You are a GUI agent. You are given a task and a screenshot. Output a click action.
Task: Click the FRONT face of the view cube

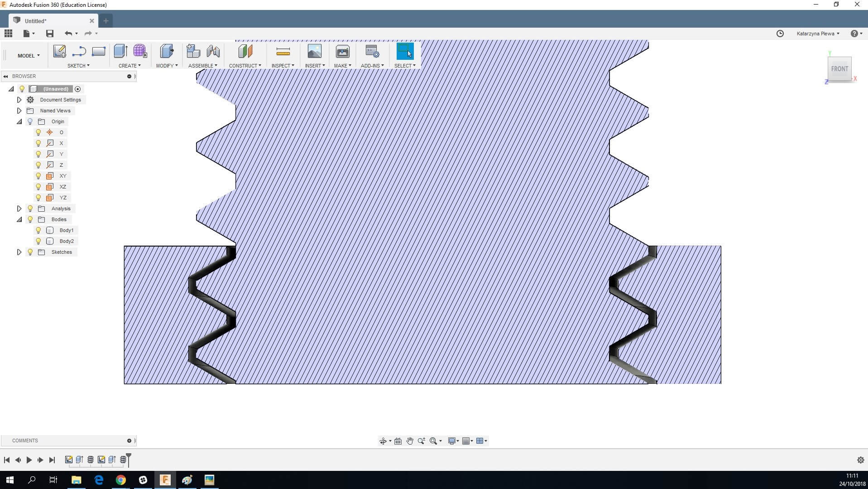(839, 69)
